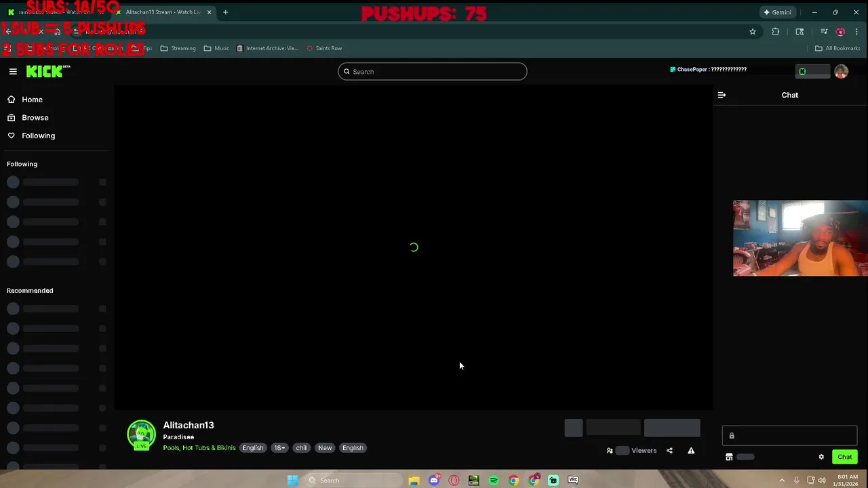Viewport: 868px width, 488px height.
Task: Report the stream with the warning icon
Action: [x=691, y=451]
